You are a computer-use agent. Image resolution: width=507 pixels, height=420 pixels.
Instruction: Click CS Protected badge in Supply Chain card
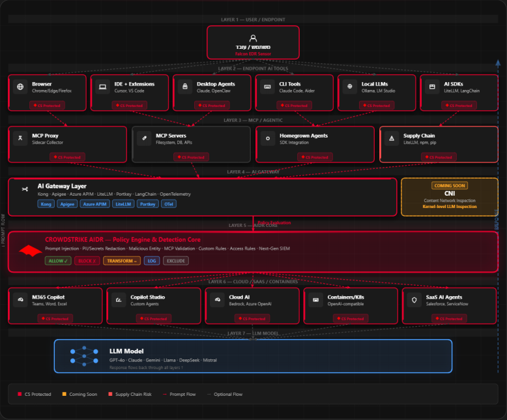[x=439, y=157]
